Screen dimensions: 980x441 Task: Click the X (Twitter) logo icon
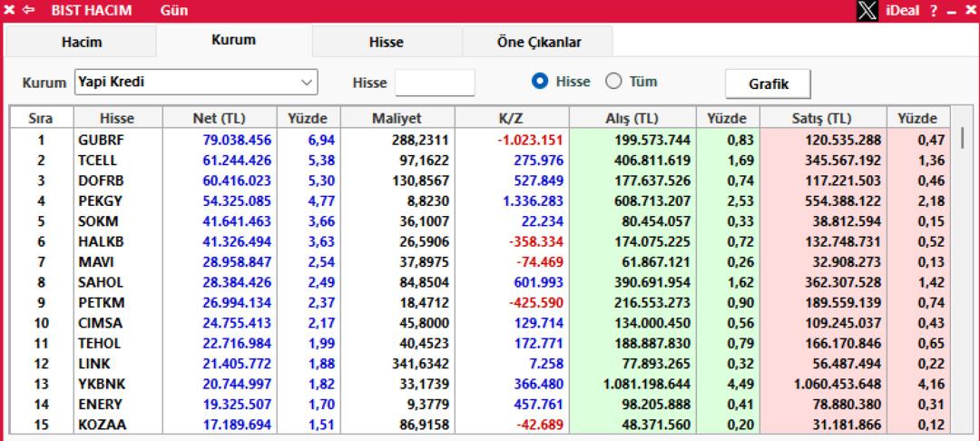(869, 11)
